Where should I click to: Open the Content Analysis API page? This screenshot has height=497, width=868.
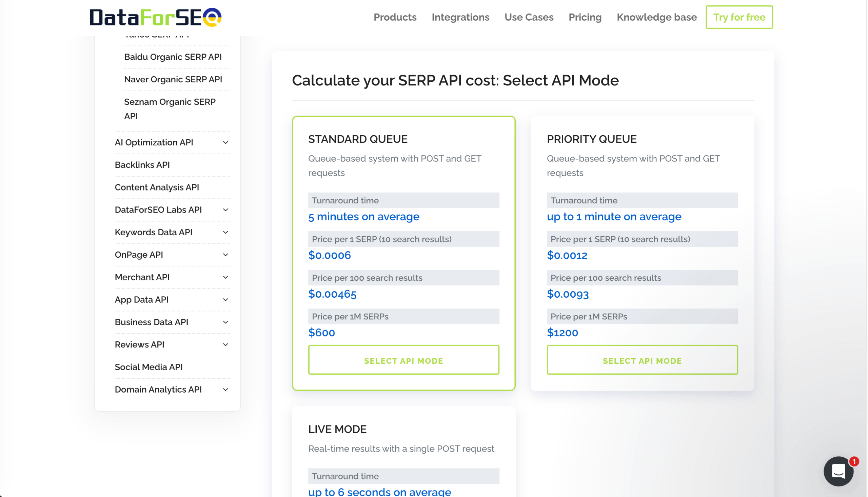tap(157, 187)
